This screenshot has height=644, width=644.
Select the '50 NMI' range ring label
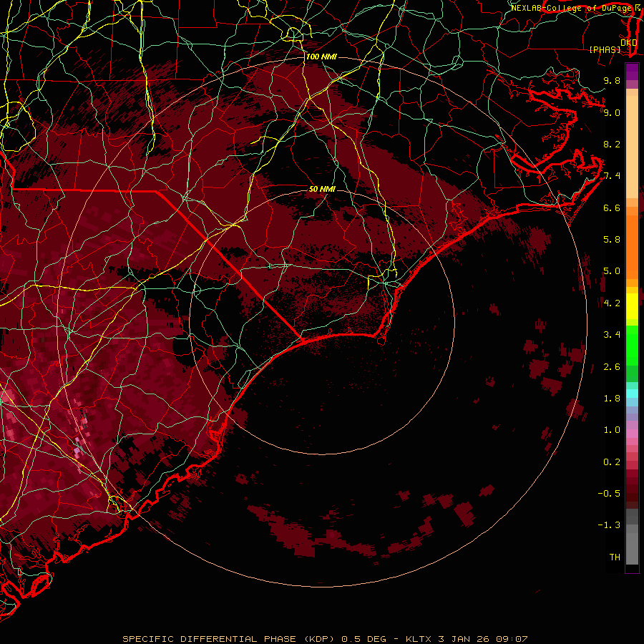(x=322, y=189)
